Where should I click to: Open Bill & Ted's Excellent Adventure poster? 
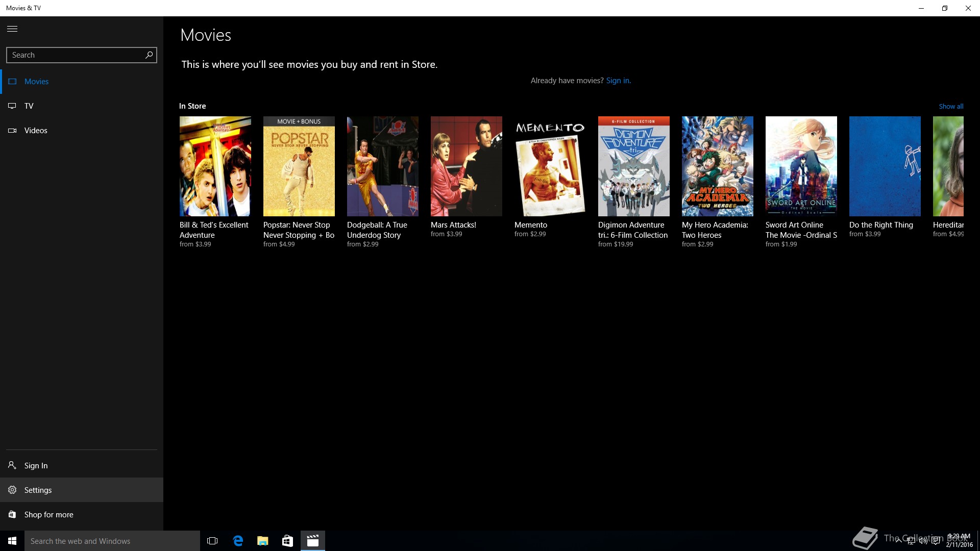click(x=215, y=166)
